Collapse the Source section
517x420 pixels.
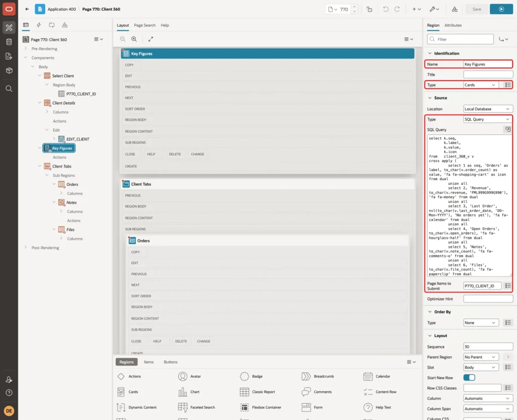430,98
